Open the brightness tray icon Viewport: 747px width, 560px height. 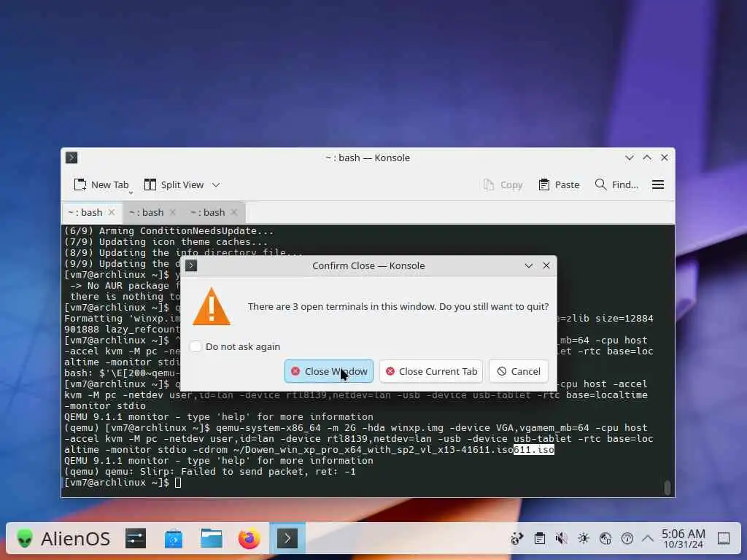pyautogui.click(x=583, y=539)
